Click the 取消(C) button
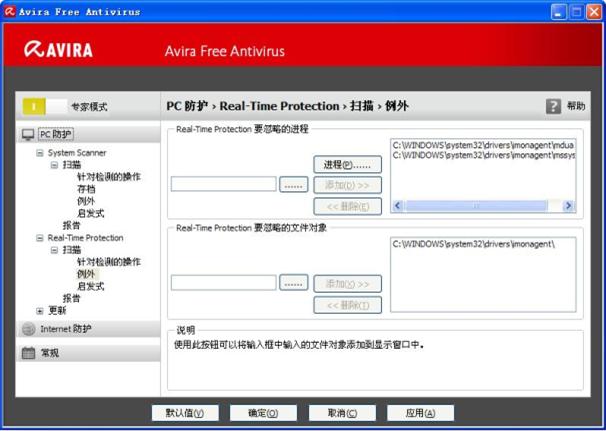Viewport: 606px width, 431px height. coord(342,413)
